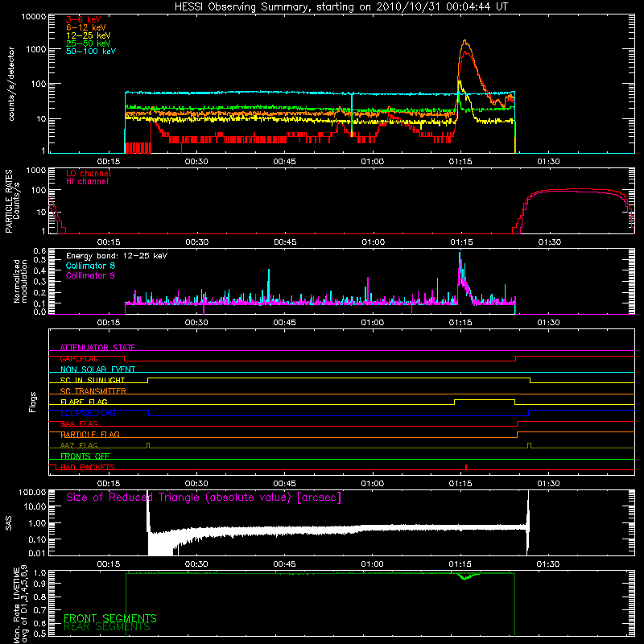Click the FRONTS_OFF flag label
Viewport: 644px width, 644px height.
click(85, 456)
